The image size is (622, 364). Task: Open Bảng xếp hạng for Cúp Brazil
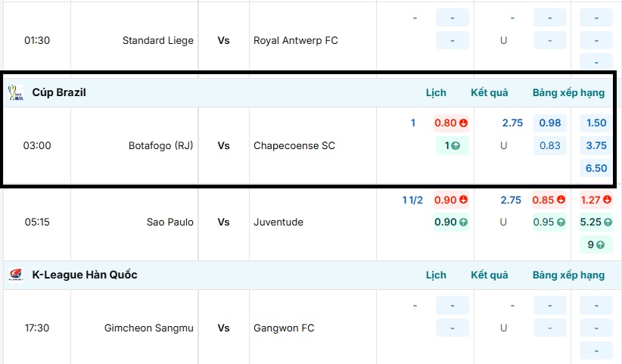[x=568, y=92]
